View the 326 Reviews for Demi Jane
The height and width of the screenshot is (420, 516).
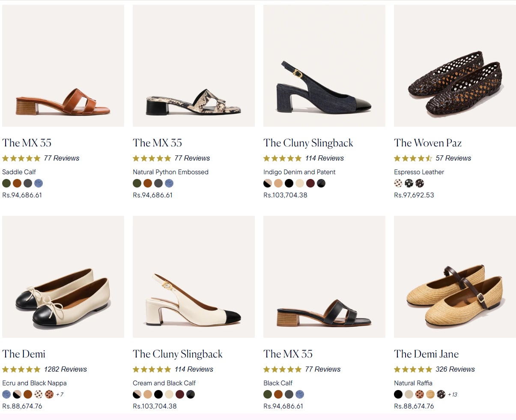(x=455, y=369)
